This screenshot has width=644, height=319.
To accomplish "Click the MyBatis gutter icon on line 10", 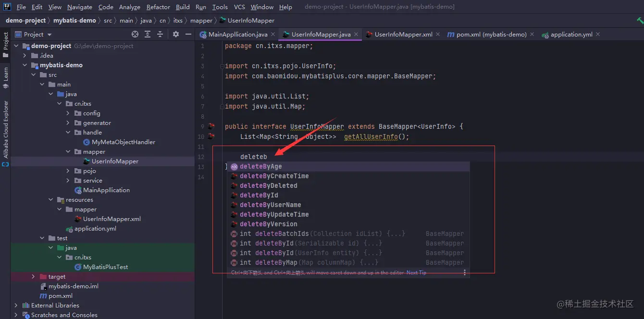I will [x=211, y=136].
